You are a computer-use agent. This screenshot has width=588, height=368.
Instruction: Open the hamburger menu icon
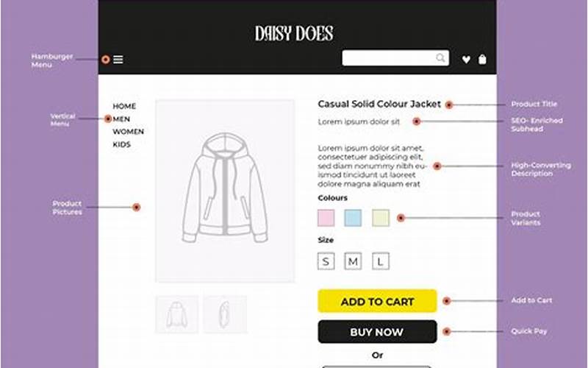[118, 60]
